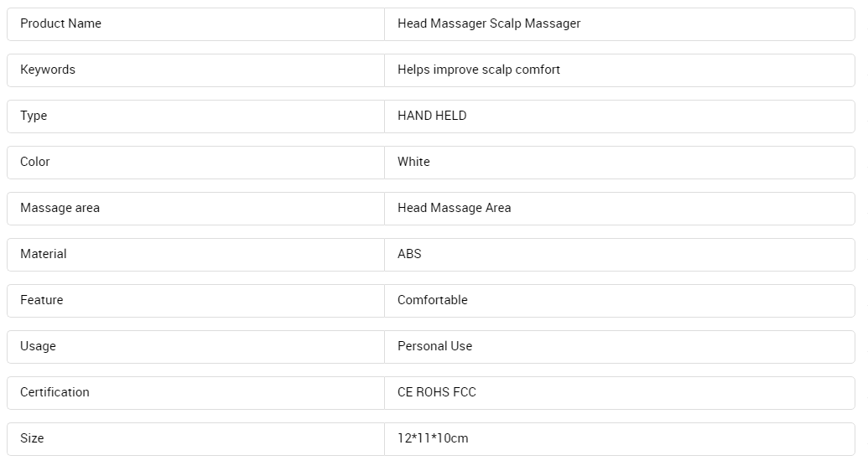The height and width of the screenshot is (471, 868).
Task: Click the Keywords label
Action: pos(48,70)
